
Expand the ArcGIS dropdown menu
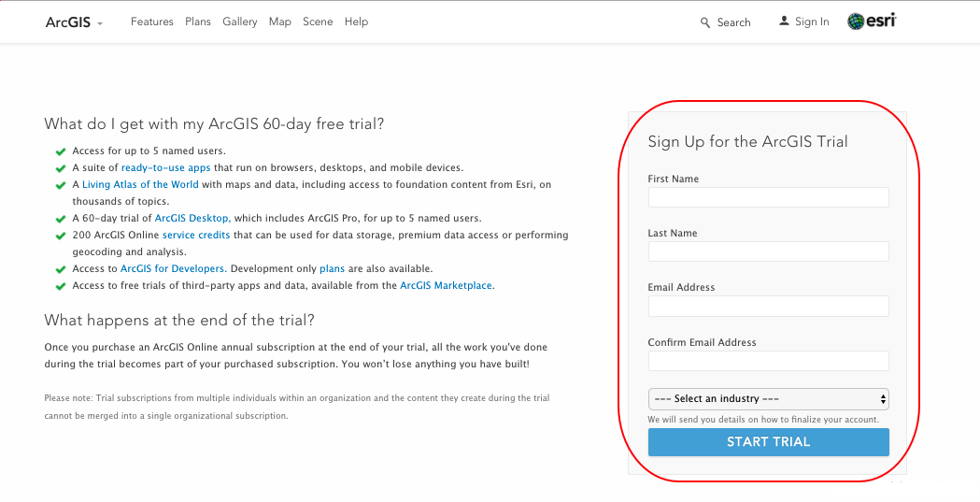tap(75, 22)
